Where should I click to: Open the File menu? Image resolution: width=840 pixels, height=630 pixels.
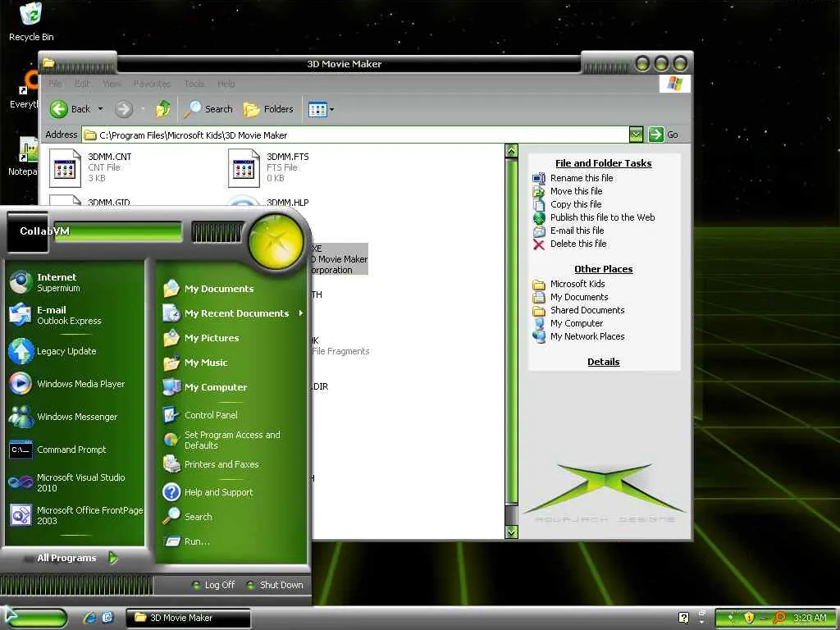pyautogui.click(x=55, y=84)
